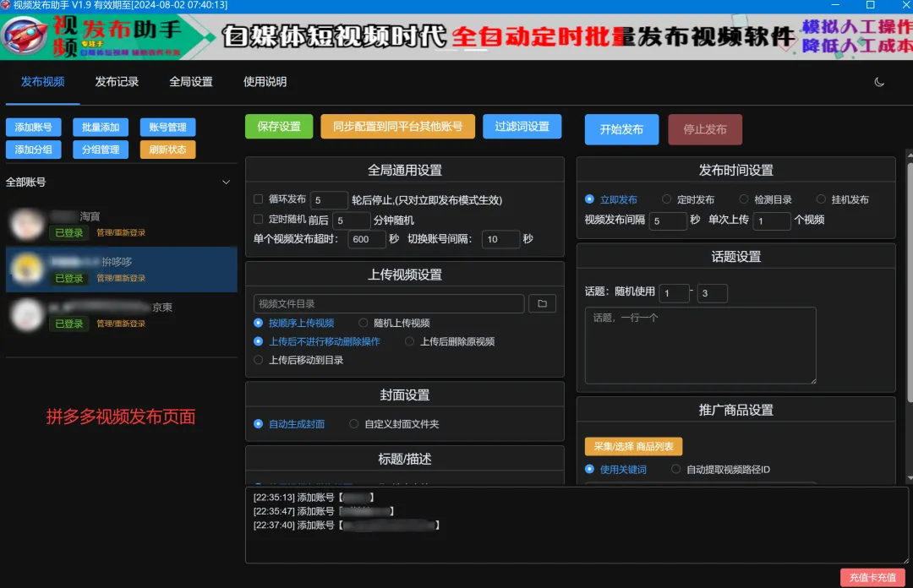Image resolution: width=913 pixels, height=588 pixels.
Task: Select 定时发布 radio option
Action: [x=667, y=199]
